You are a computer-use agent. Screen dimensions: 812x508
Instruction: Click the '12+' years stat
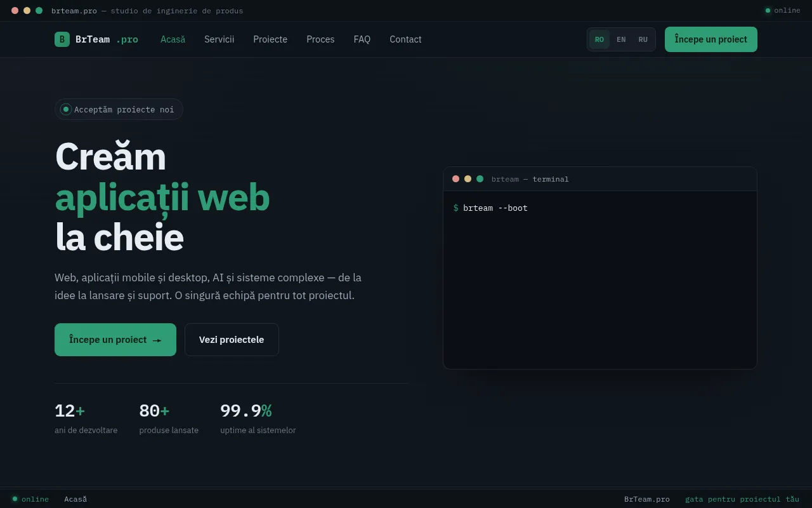click(x=70, y=411)
